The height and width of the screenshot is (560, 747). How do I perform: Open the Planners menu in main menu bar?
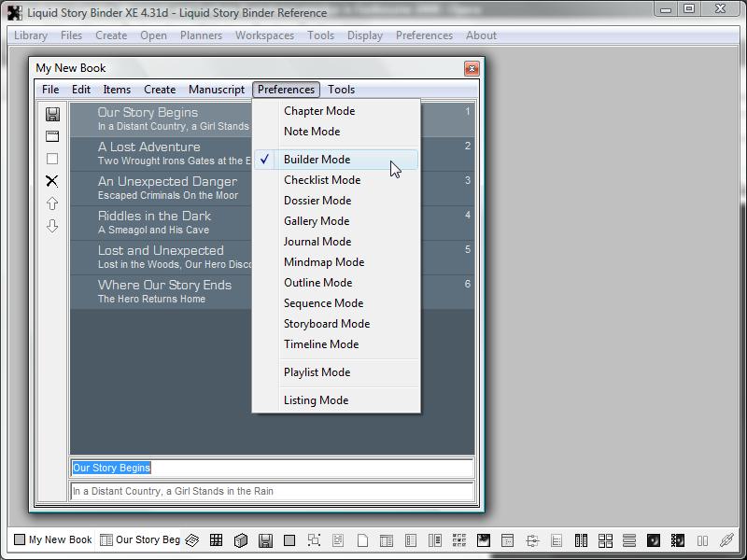[x=201, y=35]
